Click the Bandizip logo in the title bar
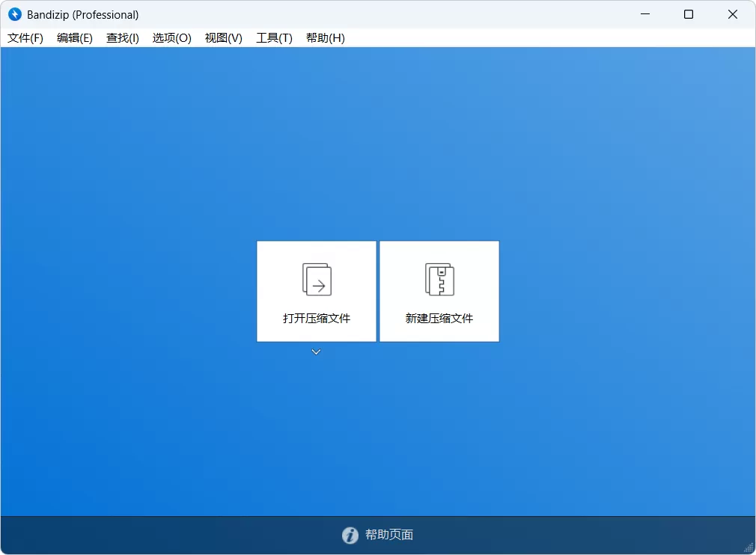The image size is (756, 555). click(x=14, y=14)
